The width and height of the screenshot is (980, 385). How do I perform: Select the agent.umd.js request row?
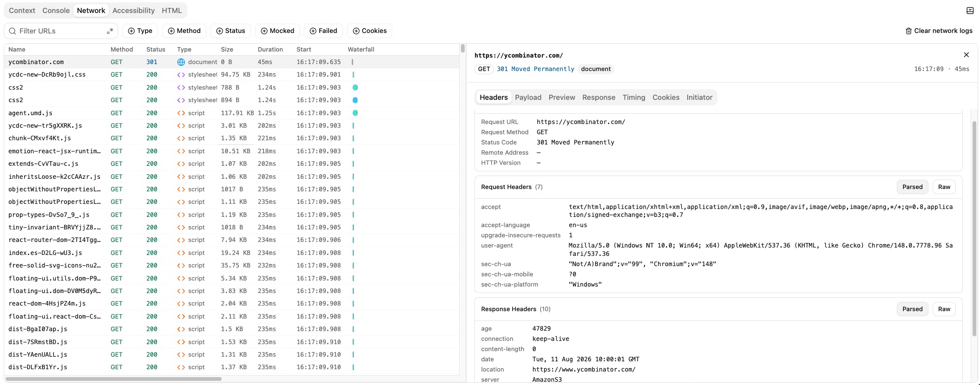point(231,113)
